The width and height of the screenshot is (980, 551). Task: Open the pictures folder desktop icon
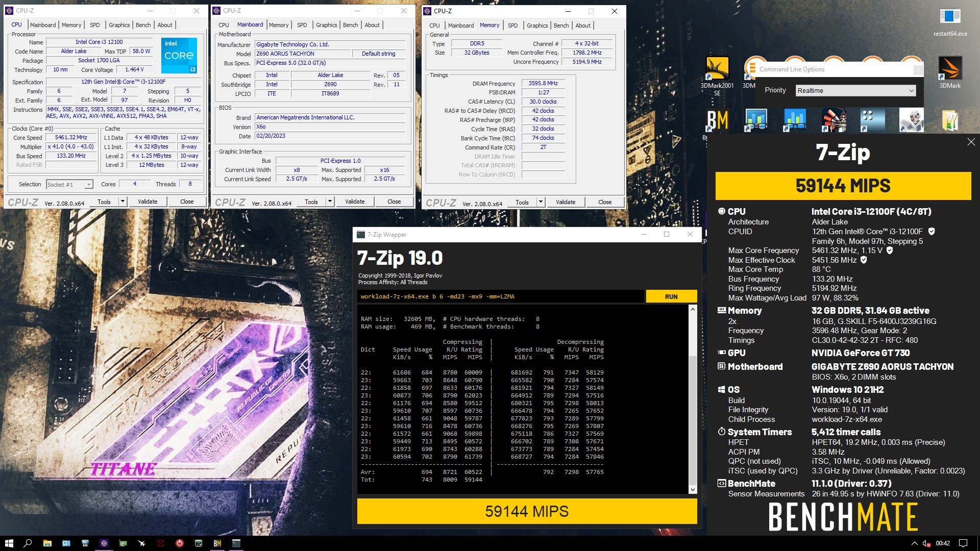(950, 120)
